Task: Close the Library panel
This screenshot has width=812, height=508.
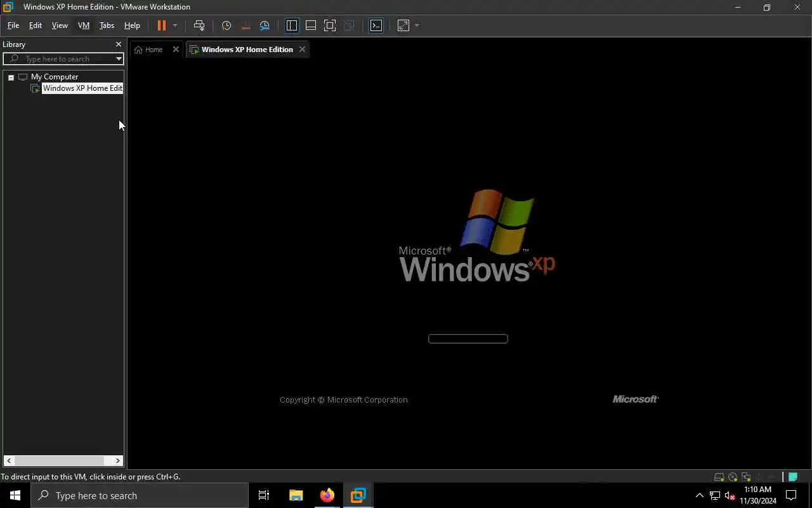Action: [x=118, y=44]
